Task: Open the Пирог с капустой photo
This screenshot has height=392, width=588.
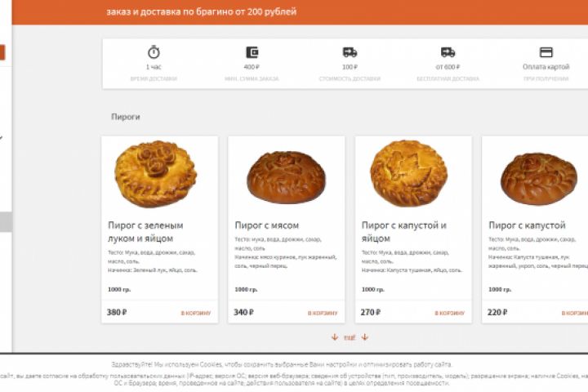Action: [x=538, y=177]
